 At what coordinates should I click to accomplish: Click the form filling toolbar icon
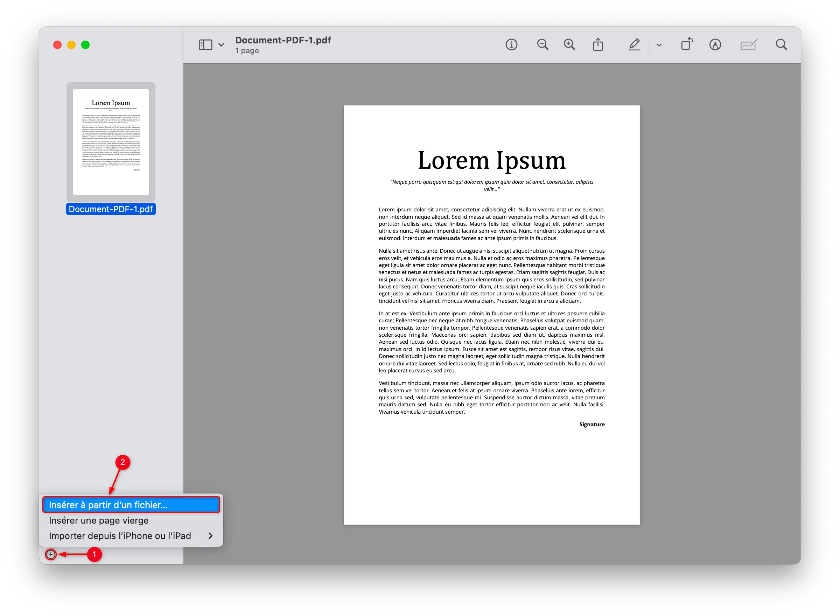point(748,45)
